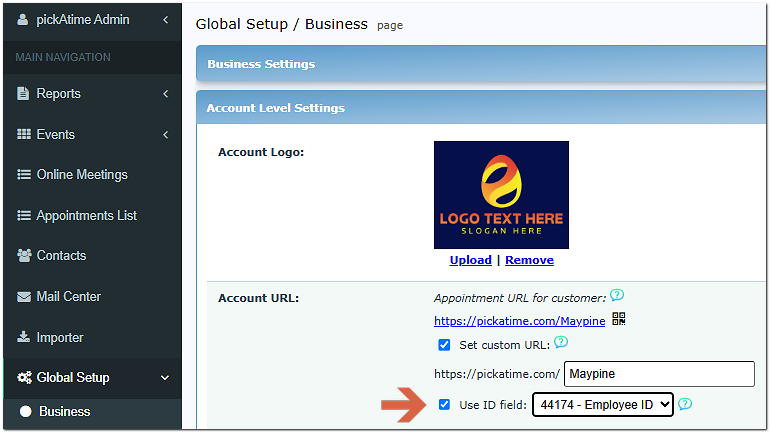Click the Online Meetings list icon

24,174
